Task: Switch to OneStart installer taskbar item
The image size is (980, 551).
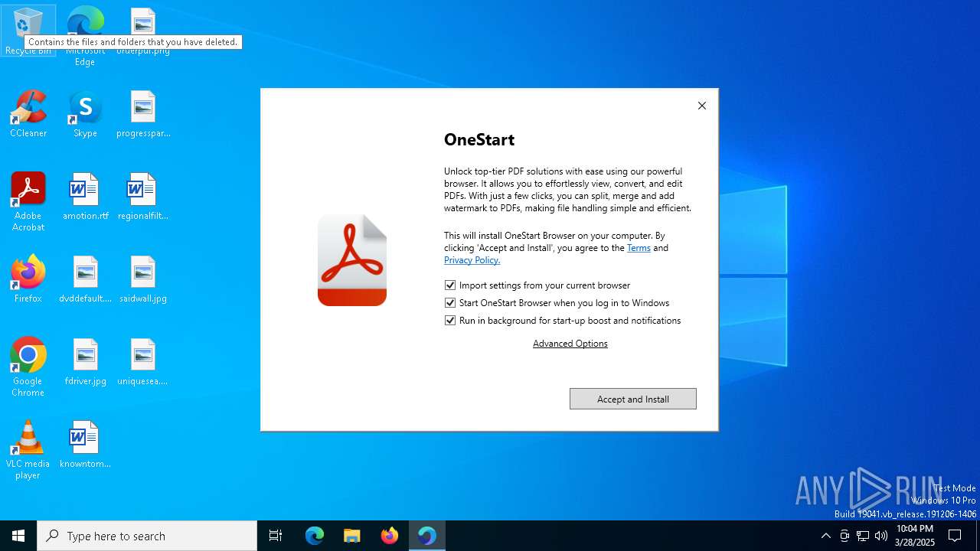Action: pos(427,536)
